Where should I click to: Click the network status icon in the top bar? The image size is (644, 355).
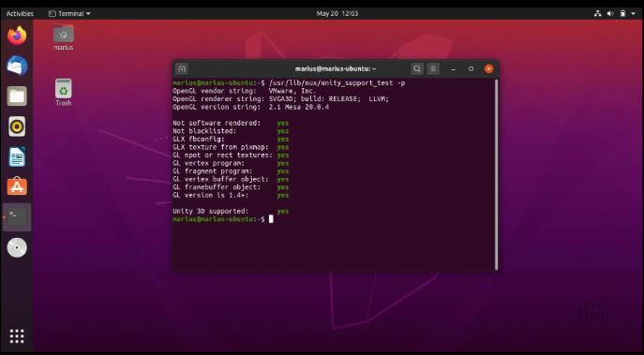tap(597, 13)
